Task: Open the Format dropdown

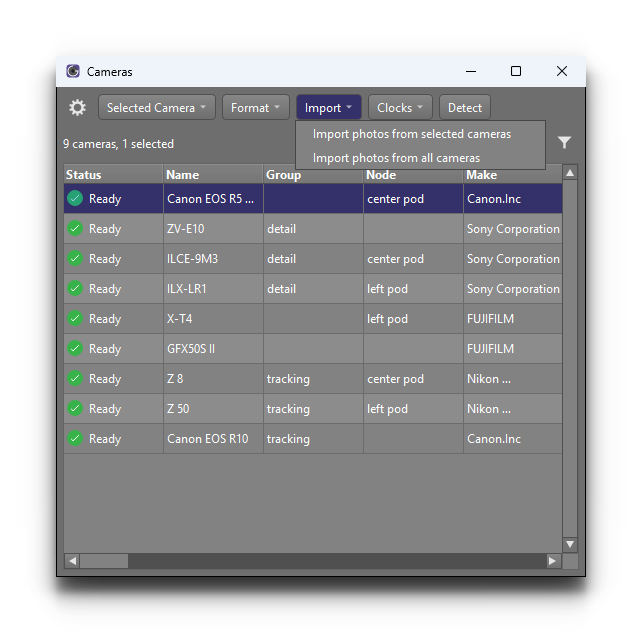Action: coord(256,108)
